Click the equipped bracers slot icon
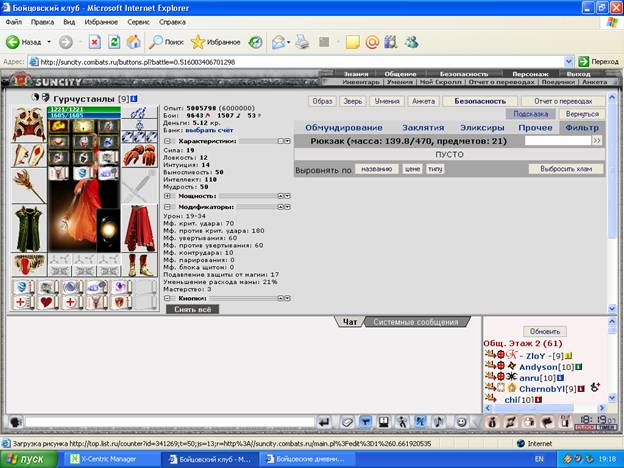 point(29,155)
